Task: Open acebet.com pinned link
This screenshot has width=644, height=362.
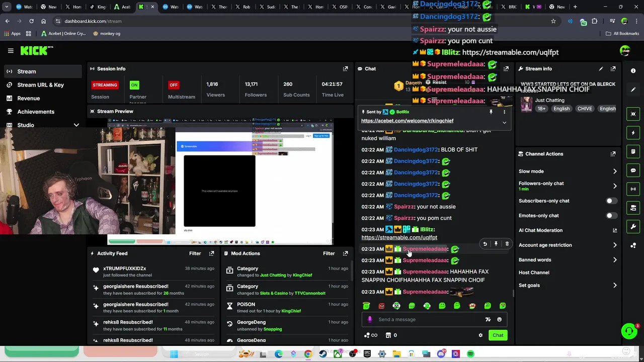Action: pos(407,121)
